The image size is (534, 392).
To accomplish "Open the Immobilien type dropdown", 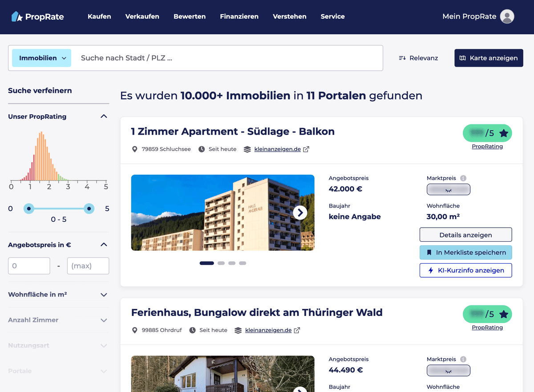I will 41,58.
